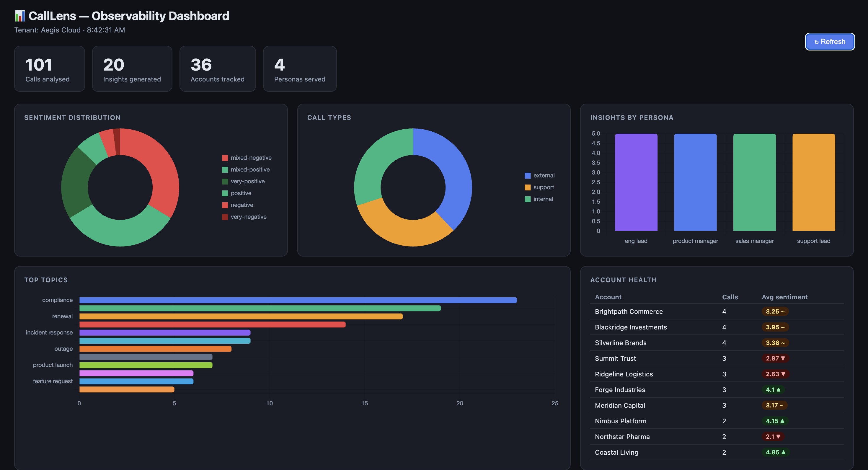The image size is (868, 470).
Task: Click the incident response topic bar
Action: click(165, 332)
